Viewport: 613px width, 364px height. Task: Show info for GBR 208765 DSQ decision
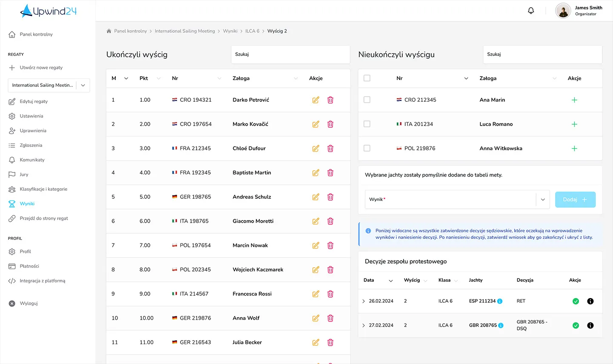tap(590, 326)
